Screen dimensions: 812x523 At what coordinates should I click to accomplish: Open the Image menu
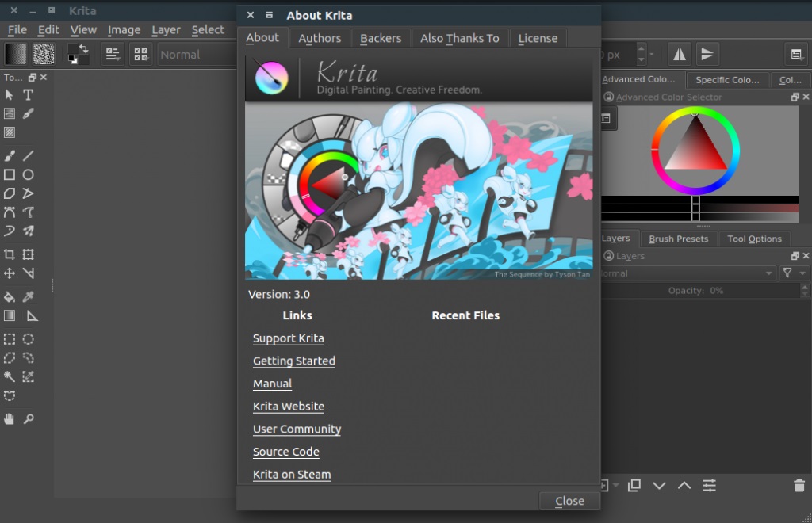[x=124, y=30]
